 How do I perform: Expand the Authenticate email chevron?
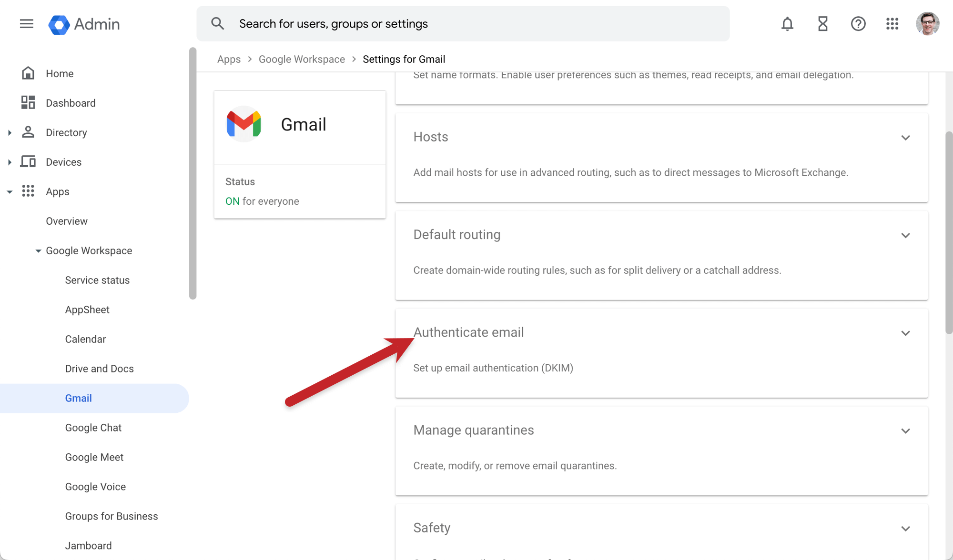[905, 333]
